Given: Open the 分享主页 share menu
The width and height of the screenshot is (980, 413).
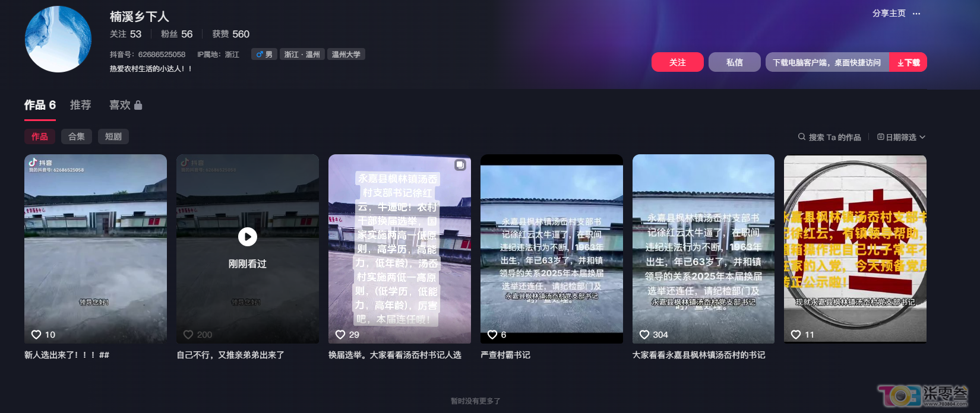Looking at the screenshot, I should (x=889, y=14).
